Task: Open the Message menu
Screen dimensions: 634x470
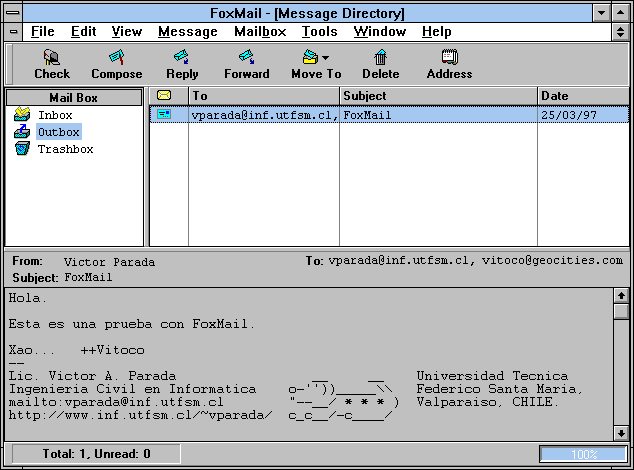Action: tap(188, 32)
